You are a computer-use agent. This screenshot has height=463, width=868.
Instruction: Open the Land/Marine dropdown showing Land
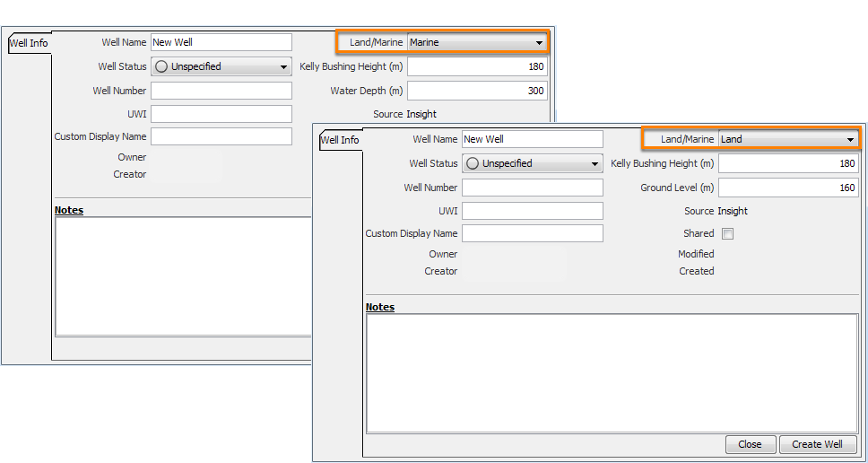click(788, 140)
